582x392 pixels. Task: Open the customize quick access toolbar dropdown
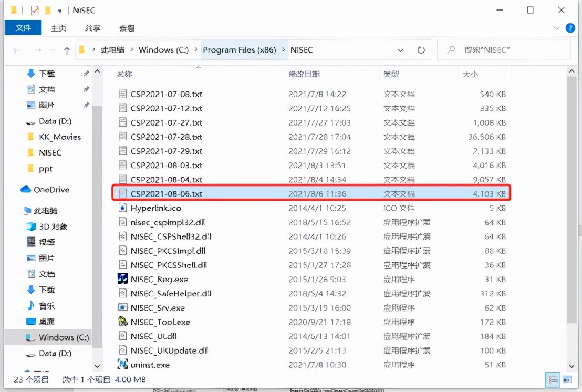coord(59,9)
